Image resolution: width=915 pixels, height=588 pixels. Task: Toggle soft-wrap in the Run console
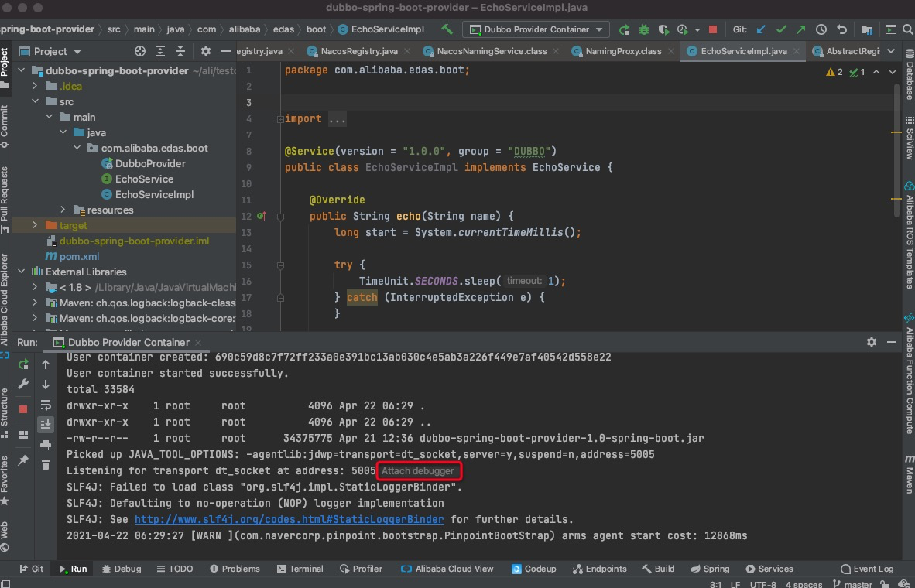tap(46, 405)
